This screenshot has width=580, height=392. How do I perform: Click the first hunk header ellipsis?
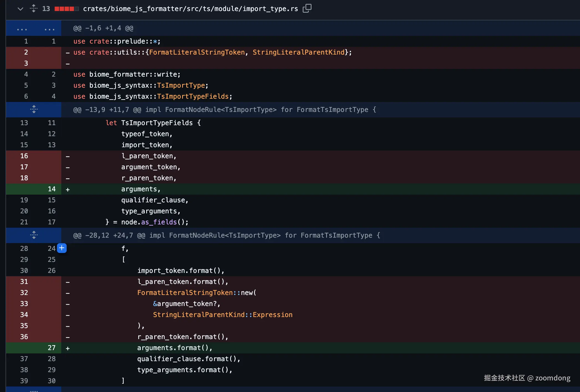pos(22,28)
